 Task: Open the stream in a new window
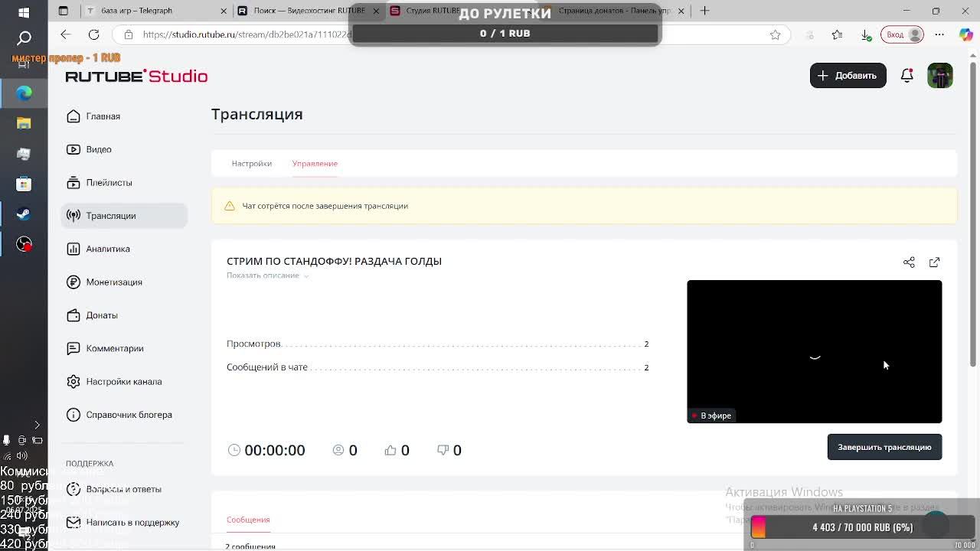(934, 262)
